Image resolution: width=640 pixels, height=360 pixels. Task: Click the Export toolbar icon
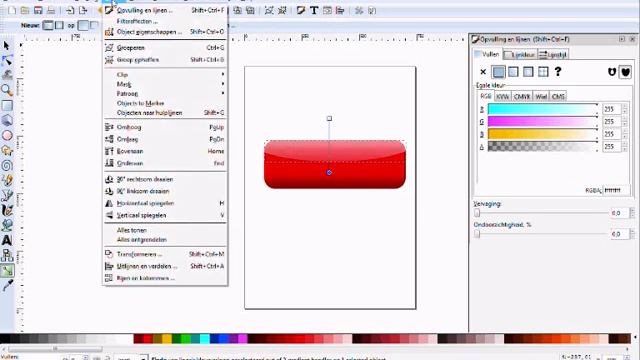coord(83,11)
